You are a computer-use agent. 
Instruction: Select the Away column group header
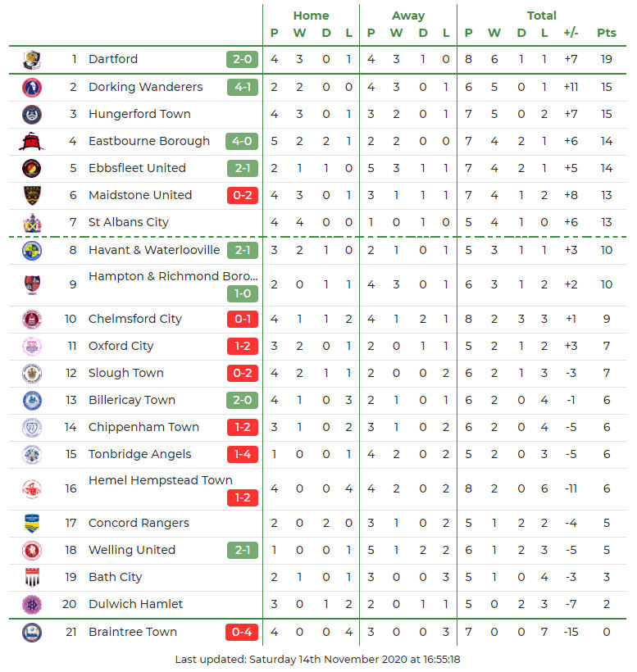click(408, 16)
